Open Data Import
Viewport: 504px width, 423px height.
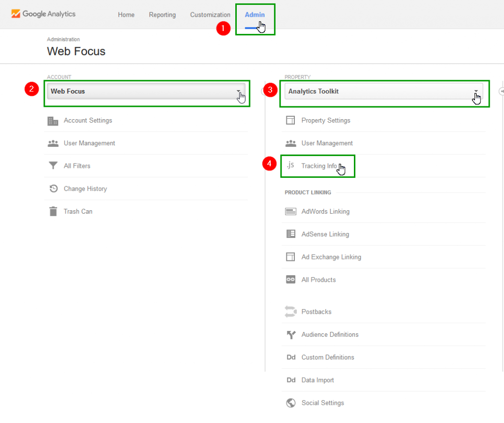click(x=317, y=380)
